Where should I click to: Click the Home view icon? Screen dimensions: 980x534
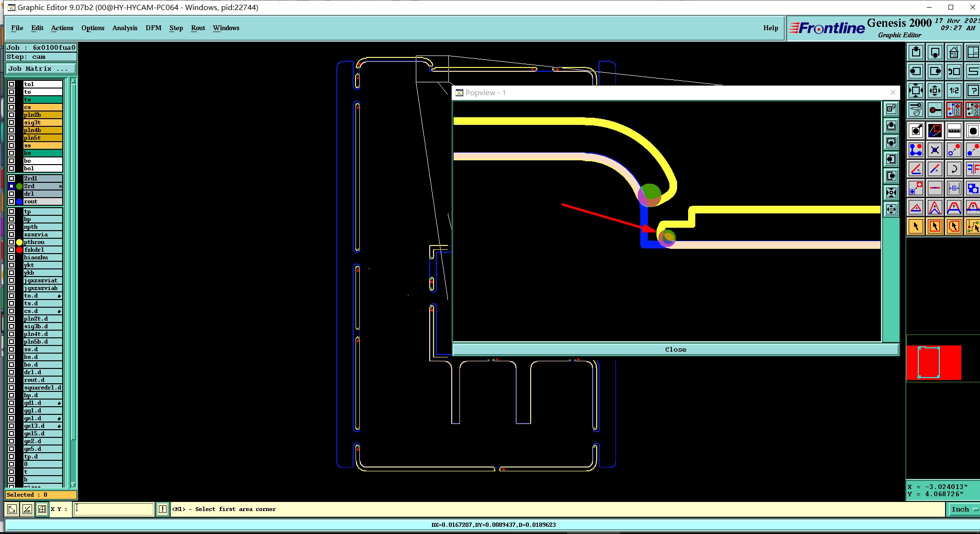click(954, 52)
